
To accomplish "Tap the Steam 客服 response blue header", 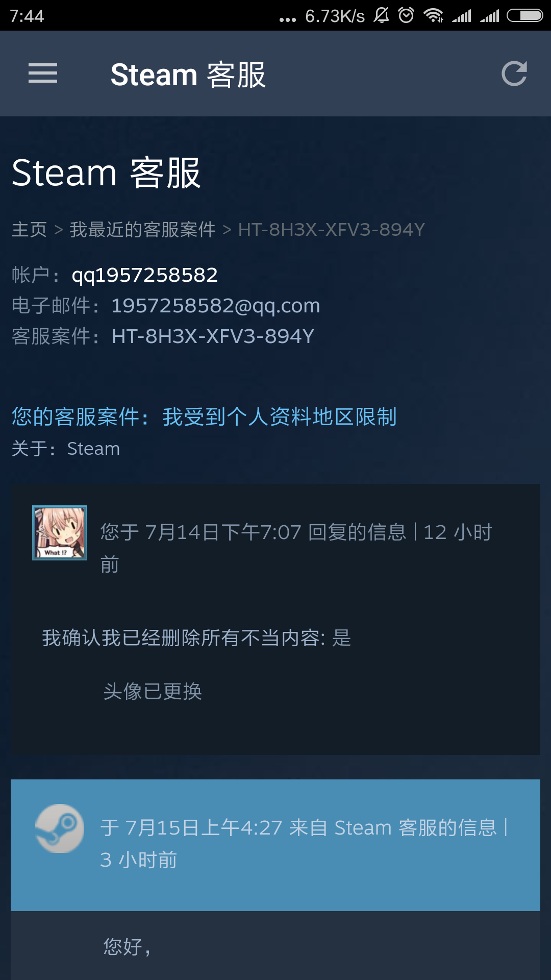I will [275, 845].
